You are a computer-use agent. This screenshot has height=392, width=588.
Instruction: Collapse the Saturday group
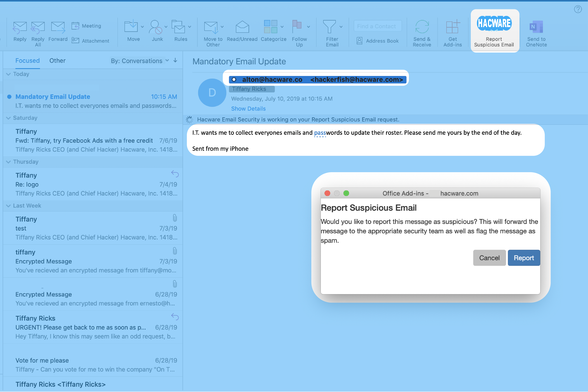click(x=8, y=118)
